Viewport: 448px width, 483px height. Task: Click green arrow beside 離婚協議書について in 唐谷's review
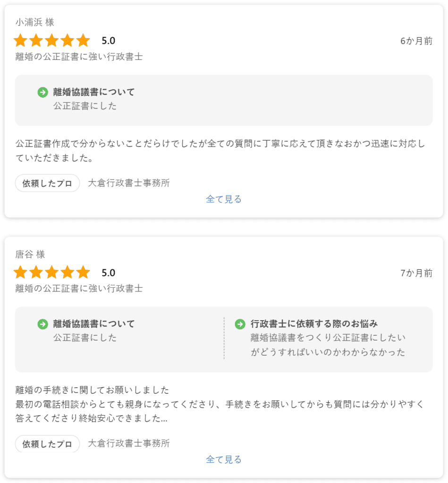click(x=42, y=324)
